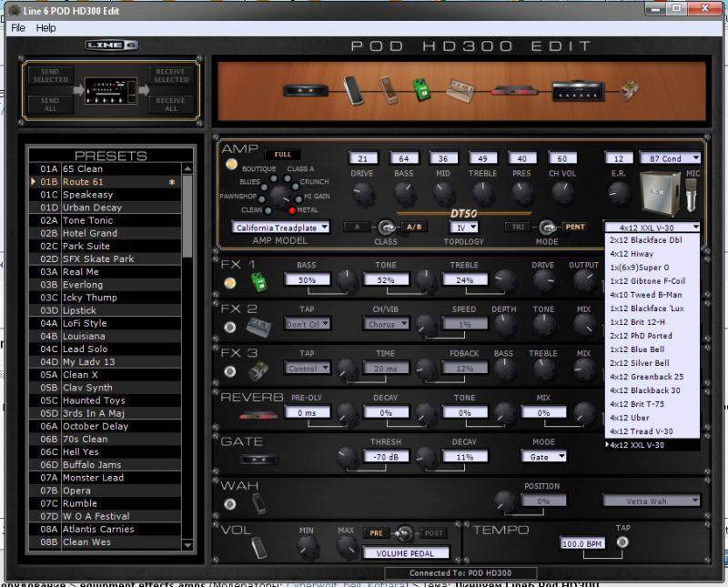Expand the 87 Cond mic type dropdown
The image size is (728, 587).
[670, 158]
